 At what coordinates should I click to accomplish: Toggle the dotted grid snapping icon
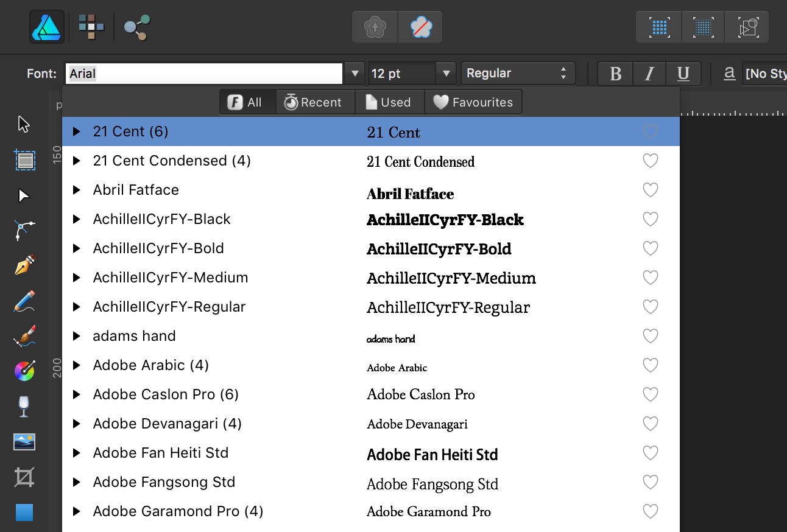point(704,27)
